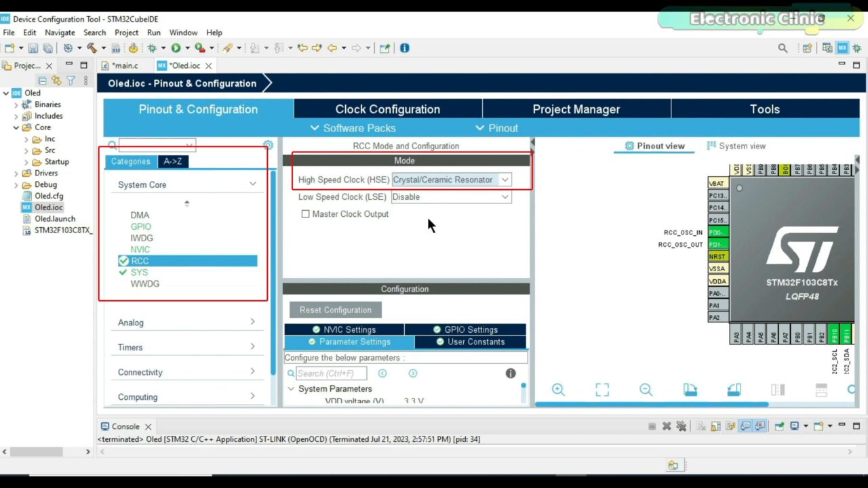
Task: Open the GPIO Settings tab
Action: pos(465,329)
